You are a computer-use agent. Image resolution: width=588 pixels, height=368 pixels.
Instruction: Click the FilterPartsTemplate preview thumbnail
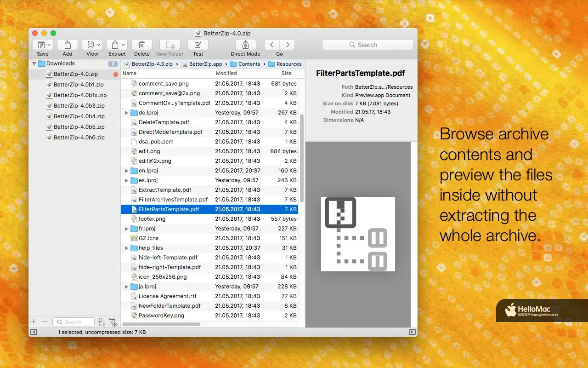(x=358, y=234)
